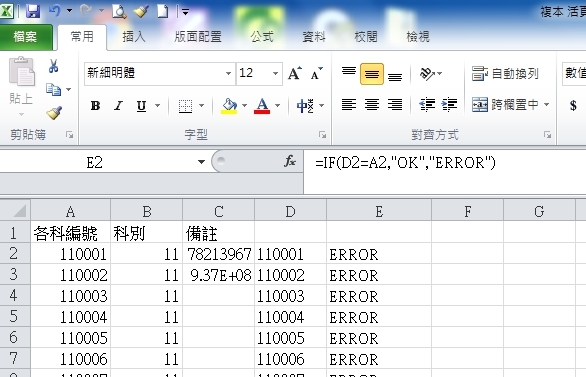Switch to Formulas (公式) tab
The height and width of the screenshot is (377, 586).
[262, 37]
